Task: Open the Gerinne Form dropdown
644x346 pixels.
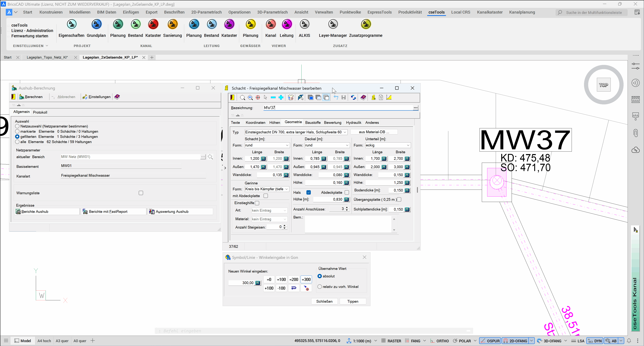Action: click(286, 189)
